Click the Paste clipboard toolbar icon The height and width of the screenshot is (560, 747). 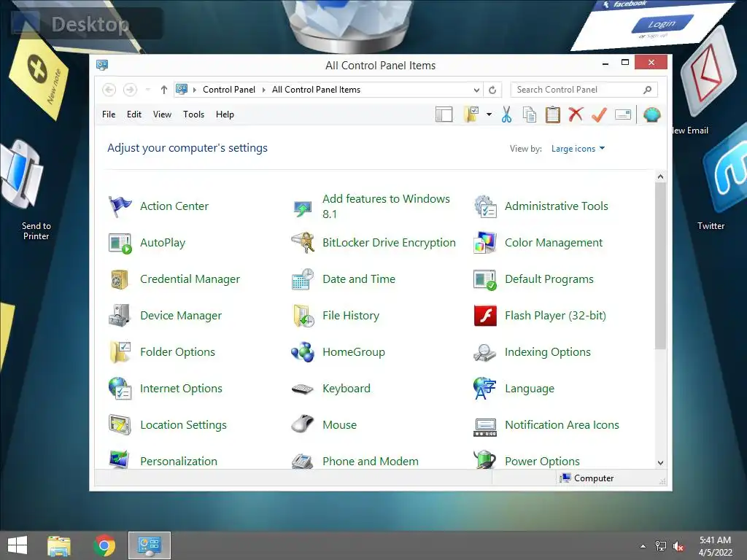(553, 114)
